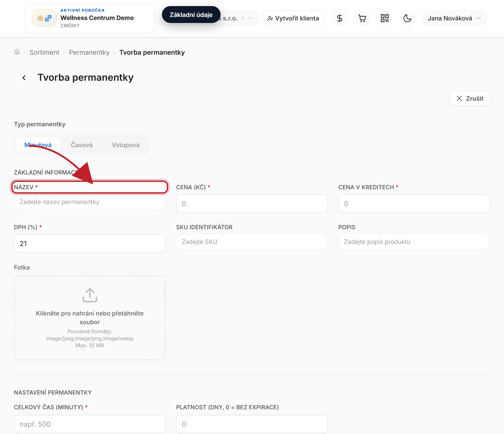The image size is (504, 434).
Task: Click the Základní údaje tooltip pill
Action: click(x=191, y=15)
